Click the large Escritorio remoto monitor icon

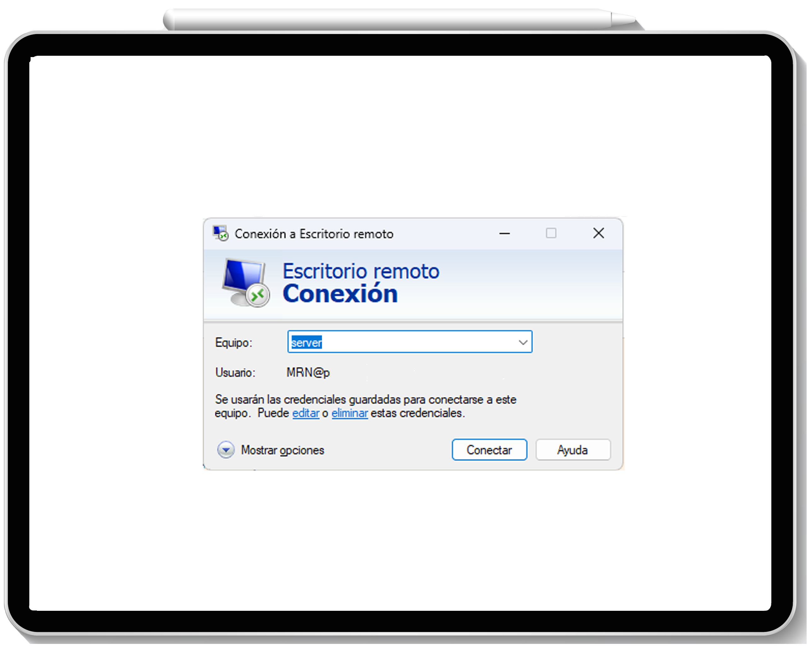(246, 283)
